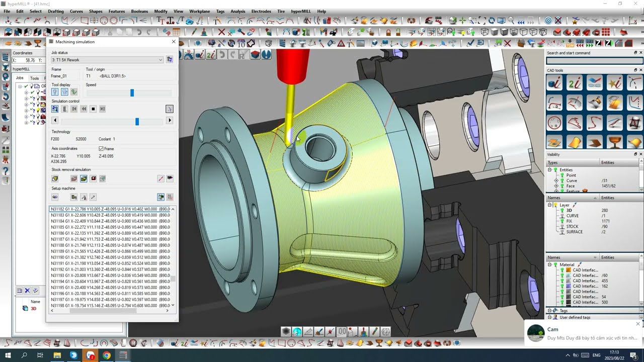644x362 pixels.
Task: Click the job list icon beside Job status
Action: click(x=170, y=60)
